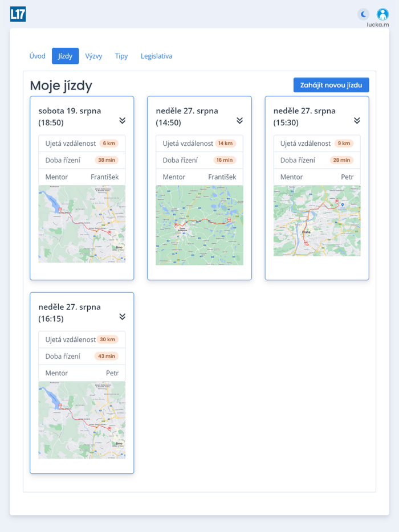The width and height of the screenshot is (399, 532).
Task: Click the 9 km distance badge
Action: tap(344, 143)
